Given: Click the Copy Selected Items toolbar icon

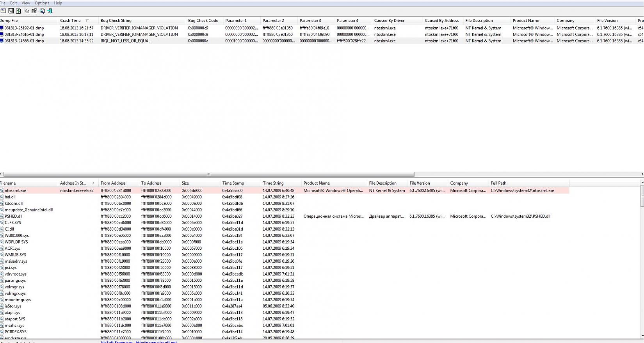Looking at the screenshot, I should coord(27,11).
